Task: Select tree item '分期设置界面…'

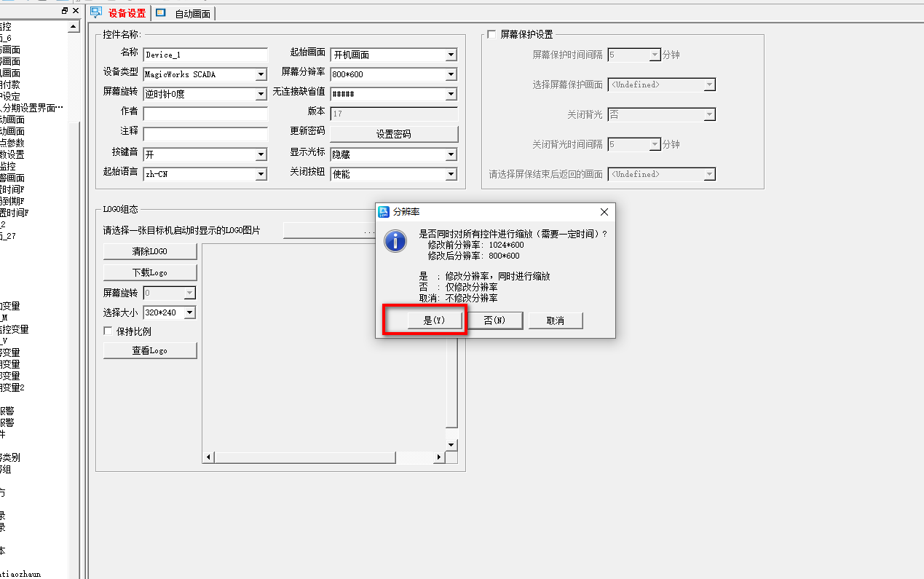Action: pyautogui.click(x=32, y=108)
